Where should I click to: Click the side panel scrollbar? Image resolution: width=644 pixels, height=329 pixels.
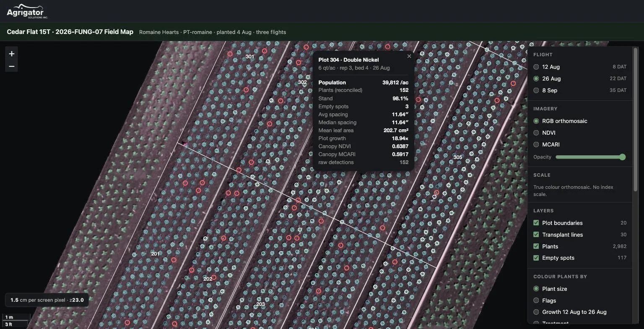pyautogui.click(x=636, y=120)
